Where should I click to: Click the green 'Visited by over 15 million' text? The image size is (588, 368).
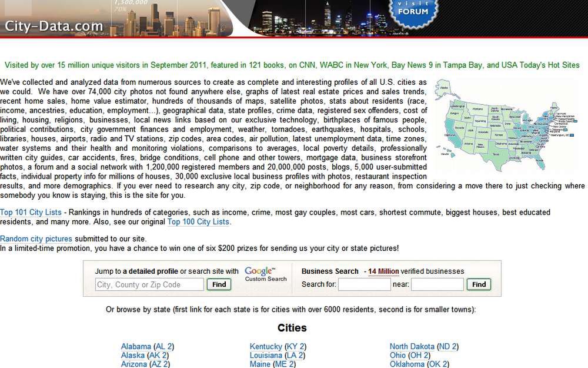[292, 65]
